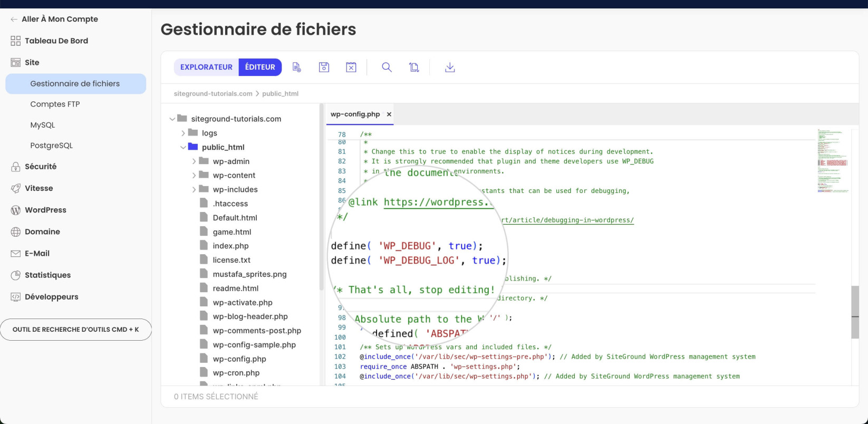Click the Vitesse rocket icon
This screenshot has height=424, width=868.
pos(15,188)
